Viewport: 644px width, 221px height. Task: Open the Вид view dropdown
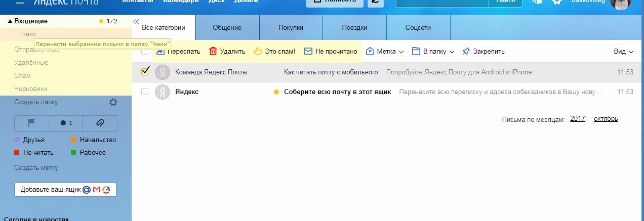pos(623,51)
